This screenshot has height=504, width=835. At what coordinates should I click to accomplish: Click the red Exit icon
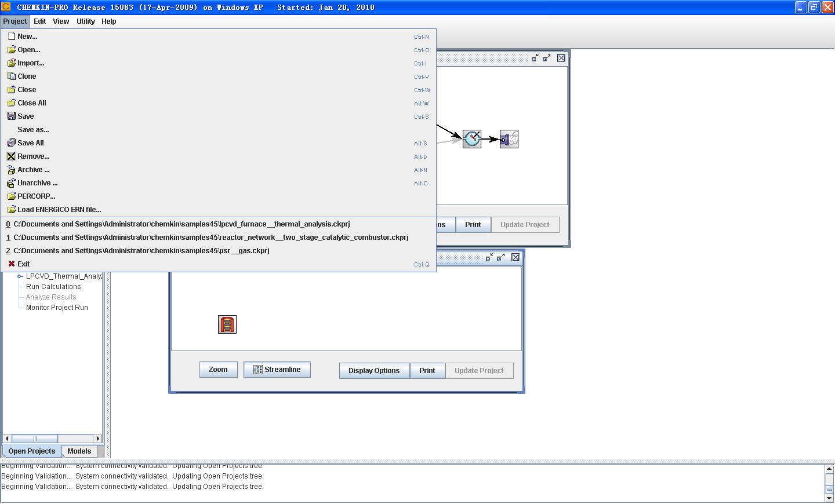(x=12, y=264)
